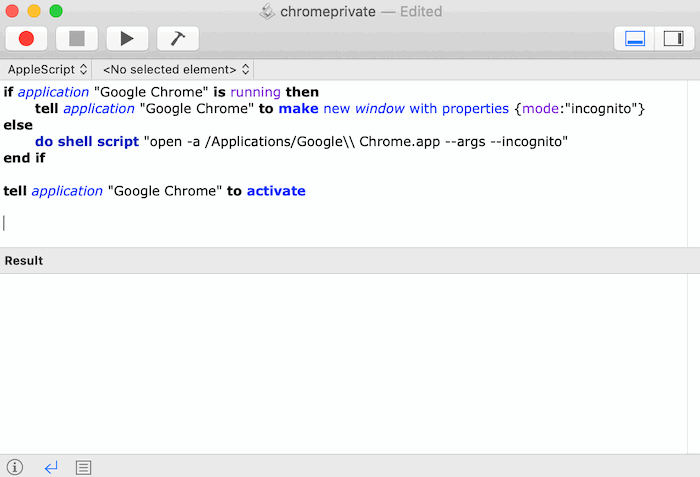Minimize the window with yellow button

click(34, 11)
